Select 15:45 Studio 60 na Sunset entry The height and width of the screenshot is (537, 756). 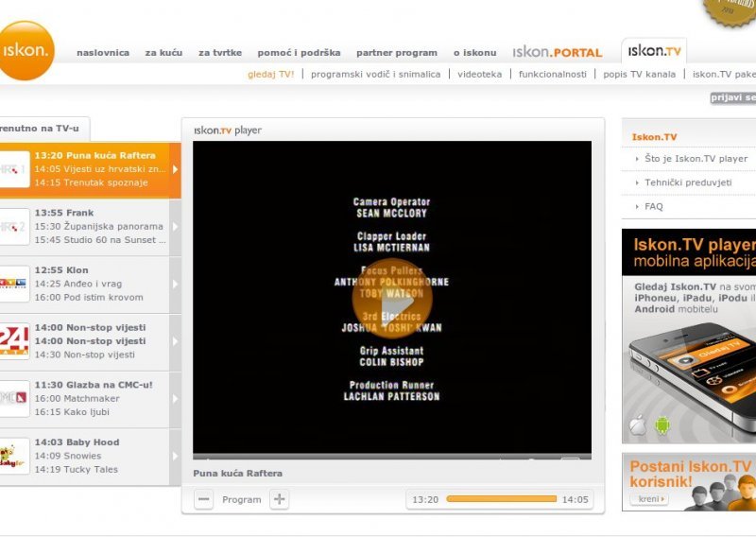click(100, 240)
